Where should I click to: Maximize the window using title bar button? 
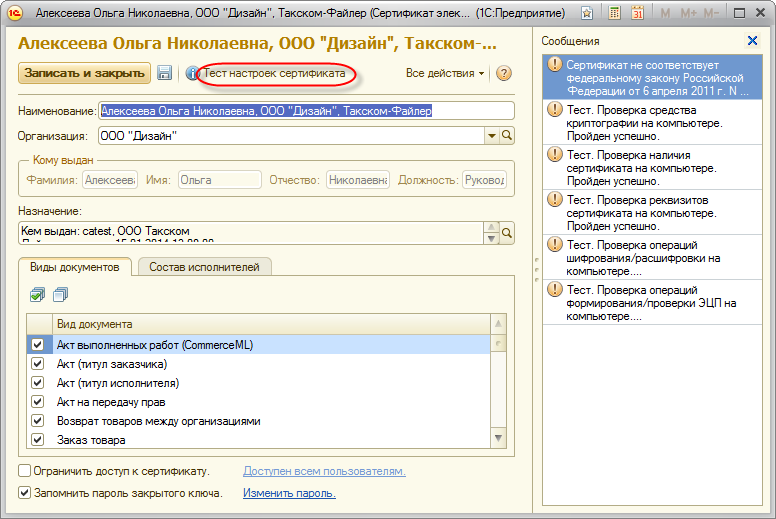(x=739, y=13)
